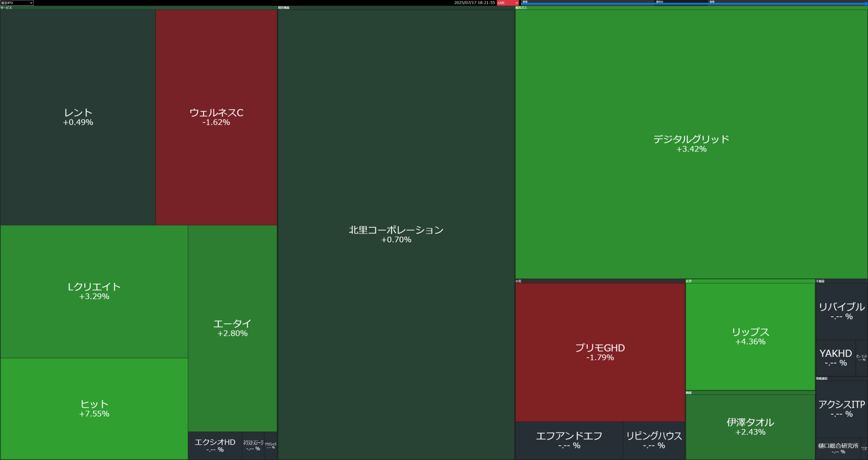Select the デジタルグリッド +3.42% tile
Screen dimensions: 868x460
point(691,144)
